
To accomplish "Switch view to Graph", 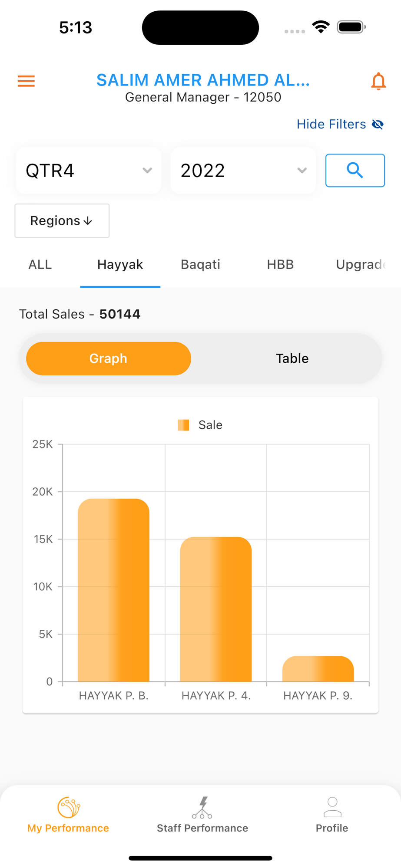I will 109,358.
